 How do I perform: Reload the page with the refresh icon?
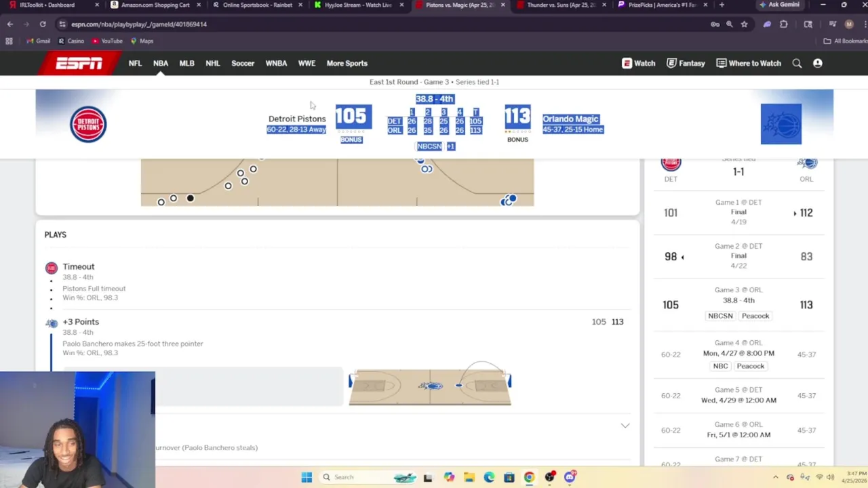[43, 24]
